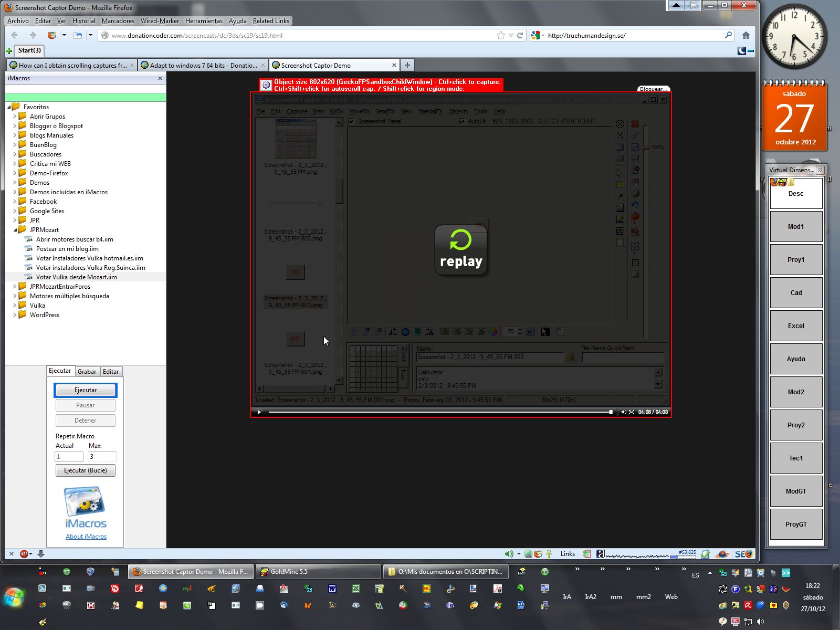The image size is (840, 630).
Task: Switch to Excel desktop in Virtual Dimension
Action: [x=796, y=326]
